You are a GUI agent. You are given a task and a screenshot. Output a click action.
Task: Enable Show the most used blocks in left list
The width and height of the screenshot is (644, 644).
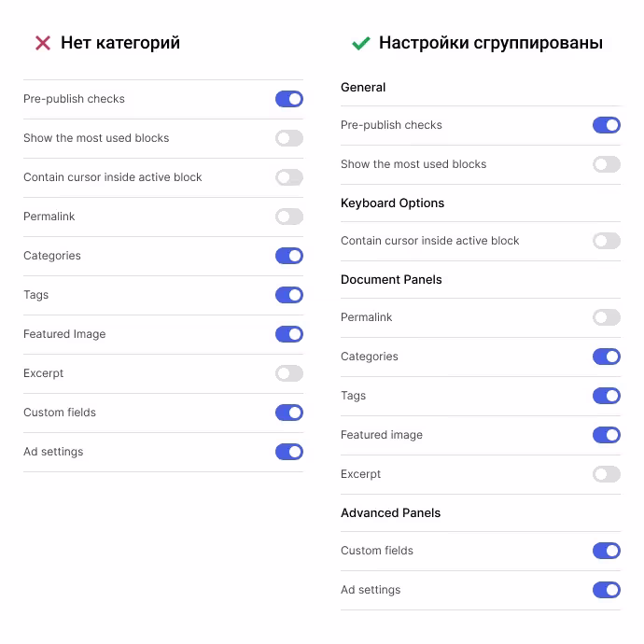[289, 138]
